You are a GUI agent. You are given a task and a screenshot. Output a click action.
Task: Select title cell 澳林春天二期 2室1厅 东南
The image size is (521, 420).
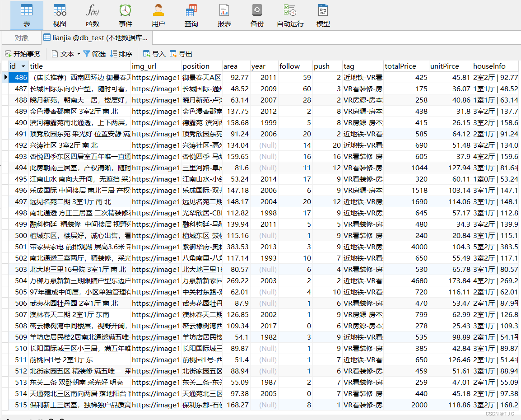(79, 315)
